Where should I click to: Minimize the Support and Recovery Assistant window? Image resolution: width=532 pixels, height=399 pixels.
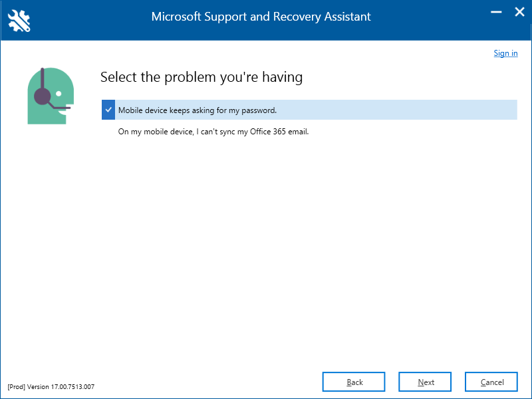496,12
